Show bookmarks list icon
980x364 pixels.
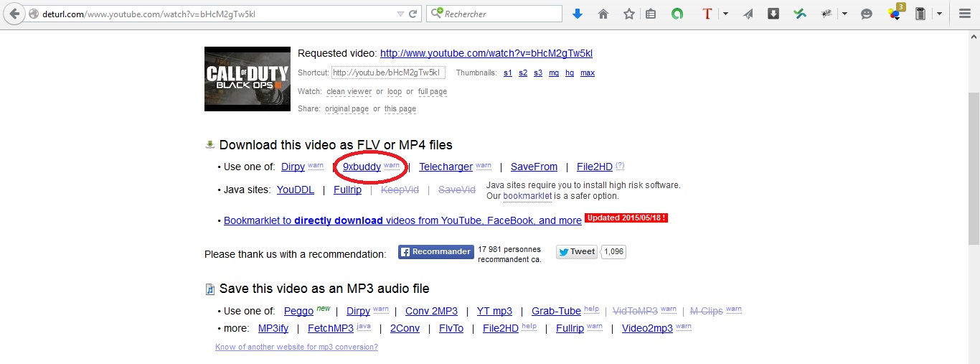(651, 14)
